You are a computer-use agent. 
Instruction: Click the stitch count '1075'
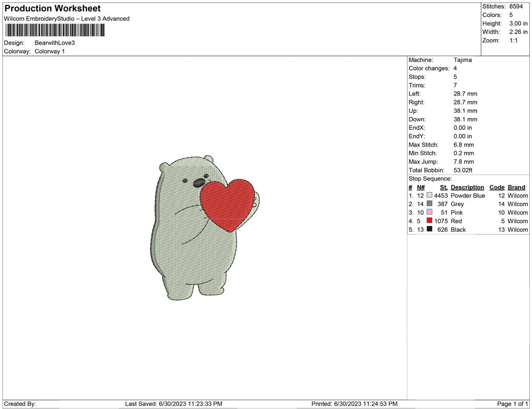pyautogui.click(x=441, y=221)
